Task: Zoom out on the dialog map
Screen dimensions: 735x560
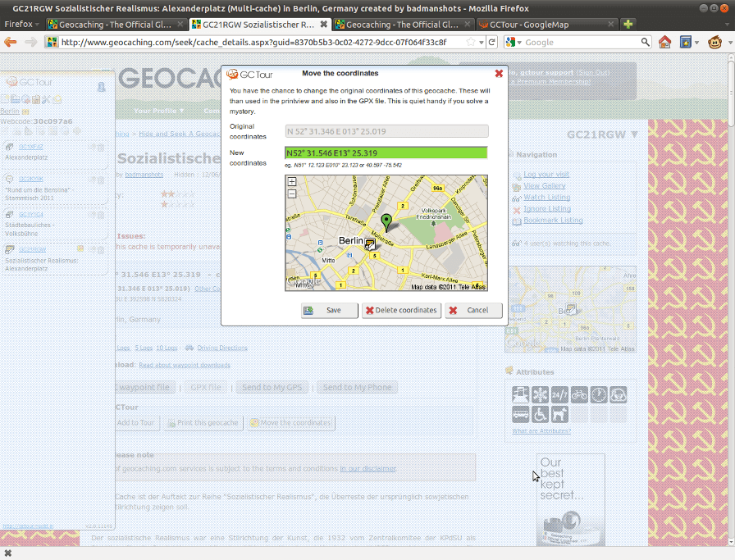Action: tap(291, 193)
